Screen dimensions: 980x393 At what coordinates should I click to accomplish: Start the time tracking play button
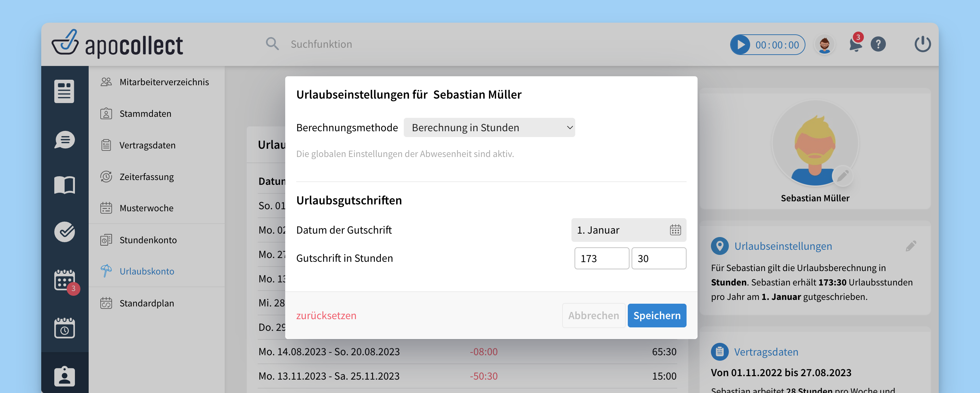click(740, 45)
